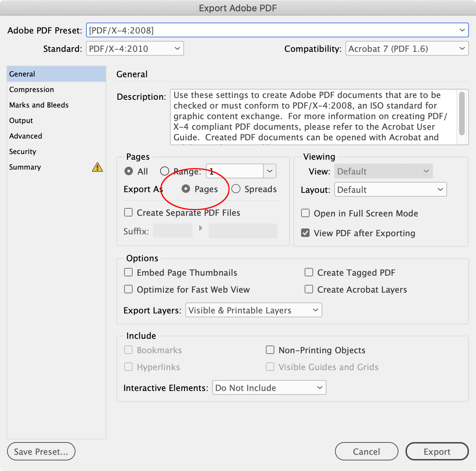
Task: Select Marks and Bleeds in the sidebar
Action: point(39,105)
